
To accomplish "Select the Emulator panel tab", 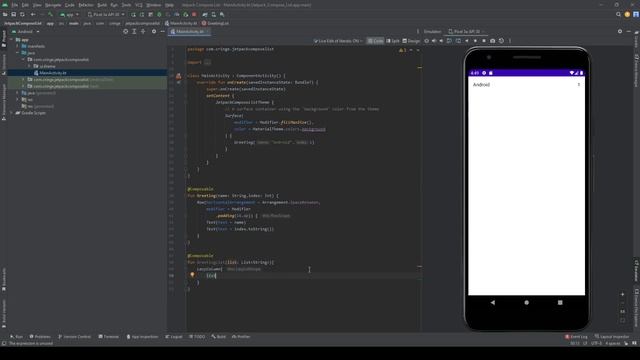I will [432, 31].
